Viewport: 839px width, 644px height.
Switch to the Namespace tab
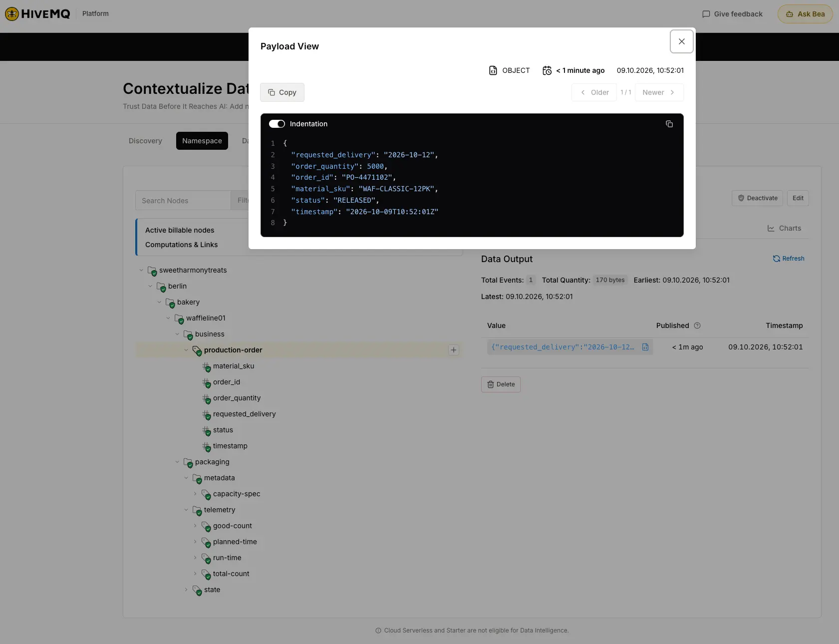point(202,141)
